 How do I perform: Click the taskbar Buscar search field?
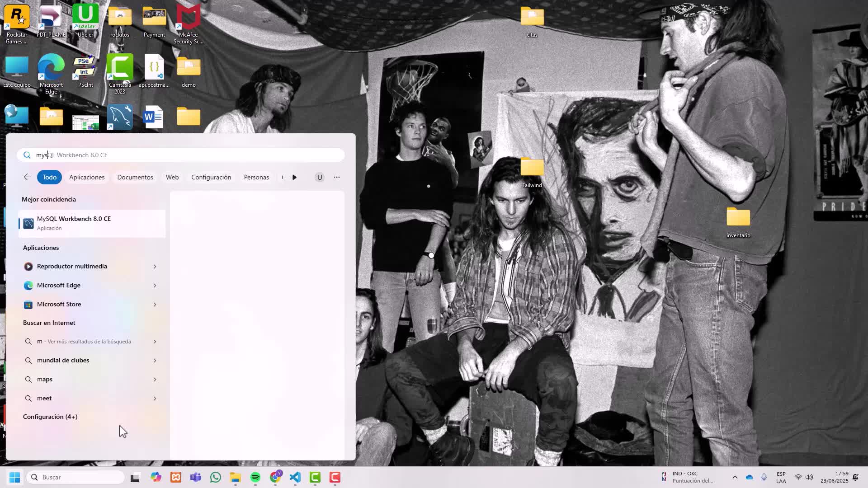tap(75, 477)
